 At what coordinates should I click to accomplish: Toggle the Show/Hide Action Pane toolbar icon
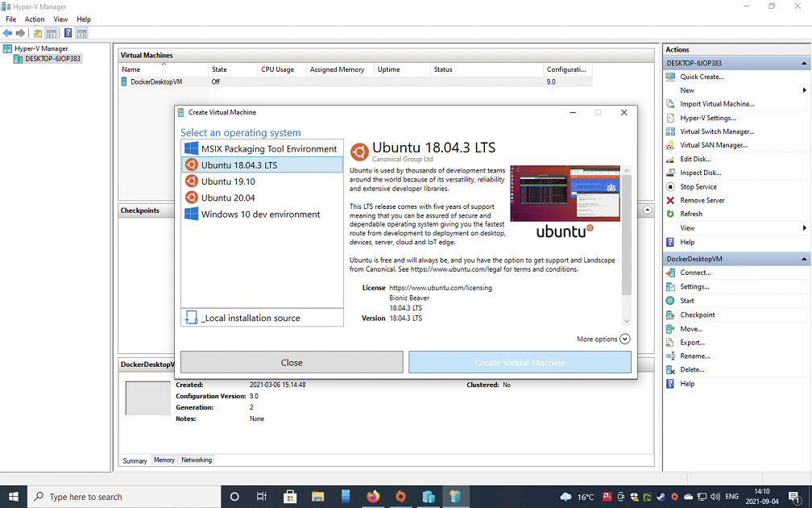(81, 33)
